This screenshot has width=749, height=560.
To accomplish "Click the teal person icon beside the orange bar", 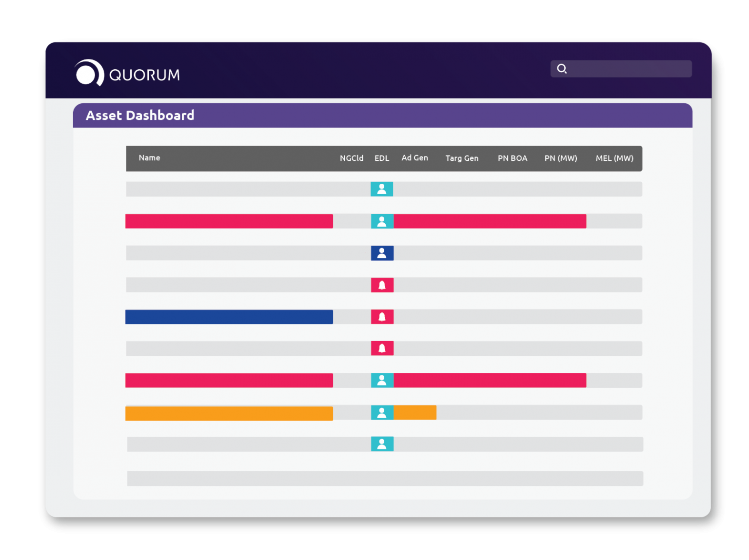I will tap(382, 412).
